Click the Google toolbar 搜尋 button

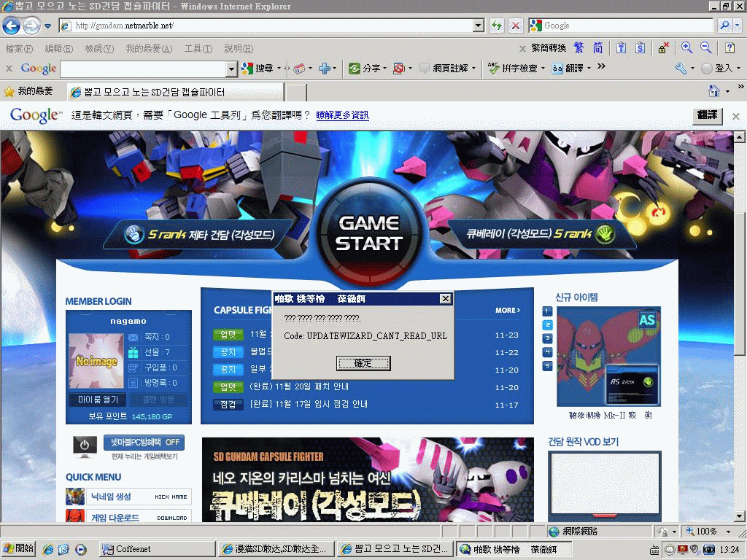[x=258, y=69]
